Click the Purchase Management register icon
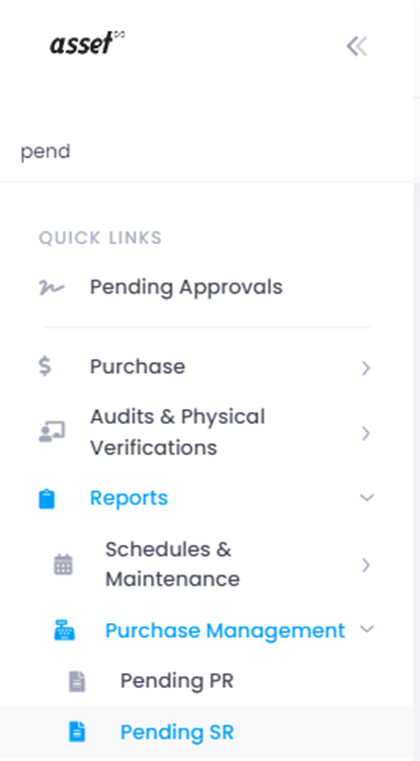Image resolution: width=420 pixels, height=761 pixels. (x=64, y=631)
